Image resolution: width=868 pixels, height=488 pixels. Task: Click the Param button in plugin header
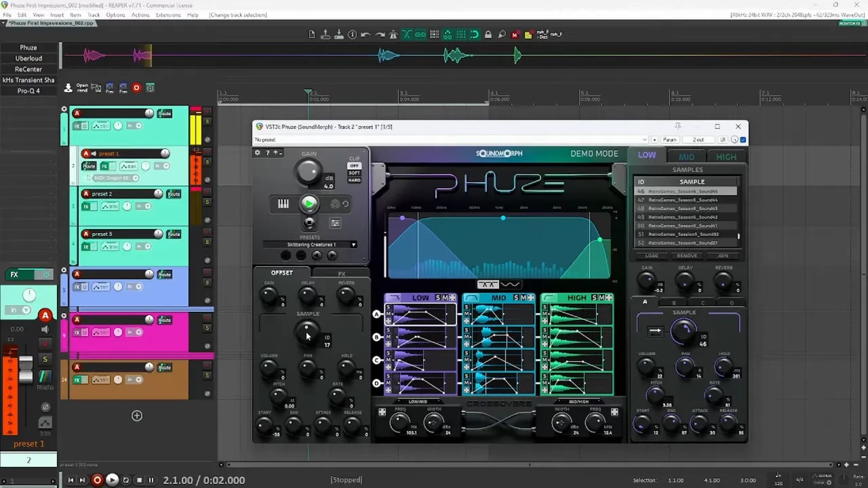pyautogui.click(x=669, y=140)
